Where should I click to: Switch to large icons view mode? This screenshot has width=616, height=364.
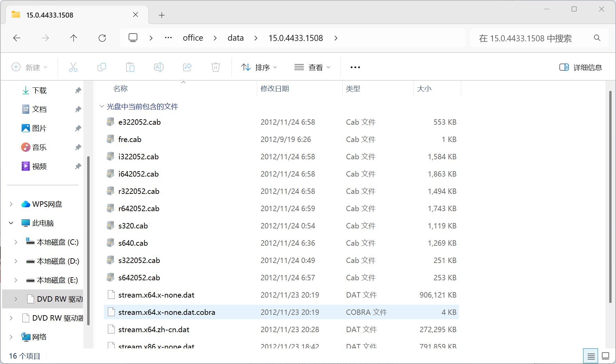605,356
